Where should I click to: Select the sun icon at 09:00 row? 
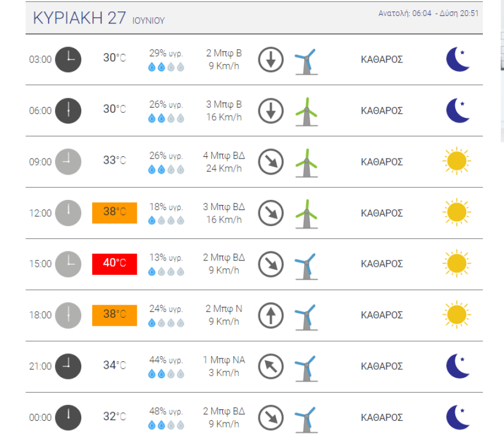pos(457,161)
